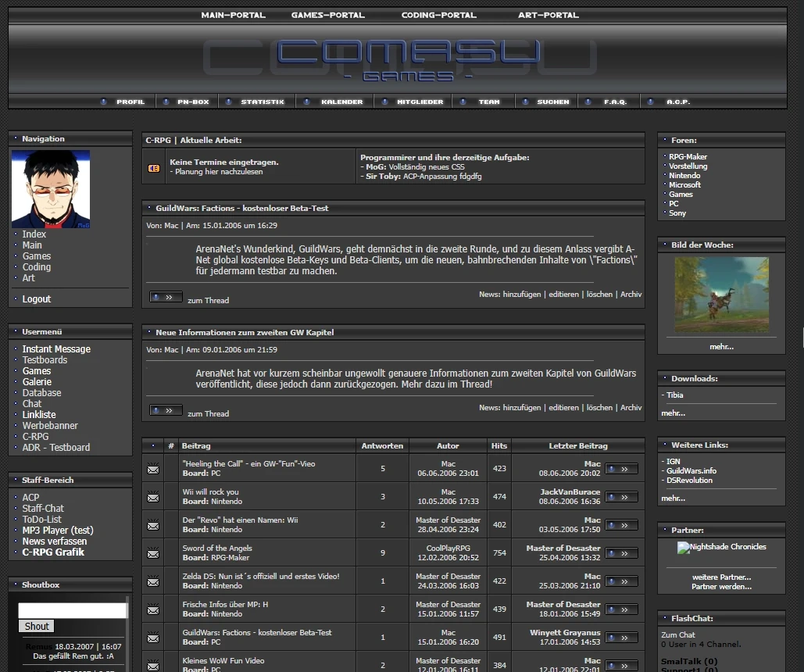
Task: Click envelope icon of Sword of the Angels
Action: (153, 553)
